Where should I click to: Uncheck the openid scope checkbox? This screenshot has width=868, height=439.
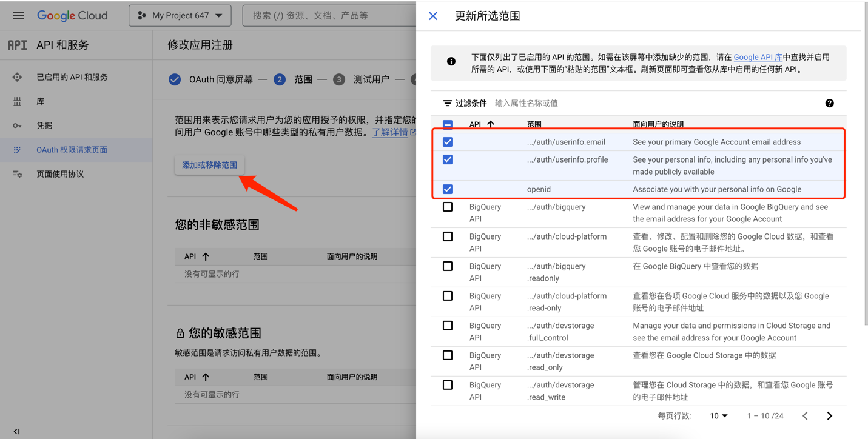[448, 189]
